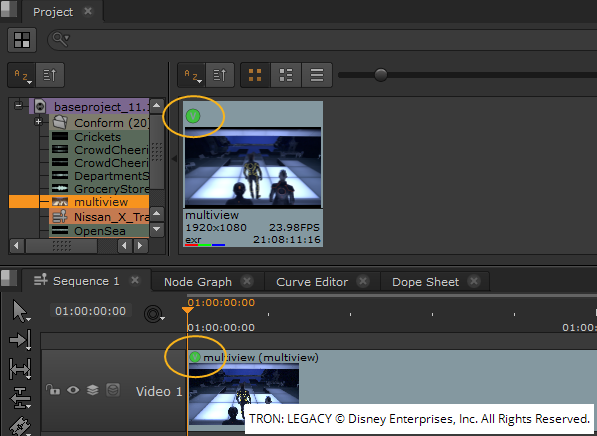Switch the bin to large thumbnail view
Viewport: 597px width, 436px height.
pyautogui.click(x=255, y=75)
